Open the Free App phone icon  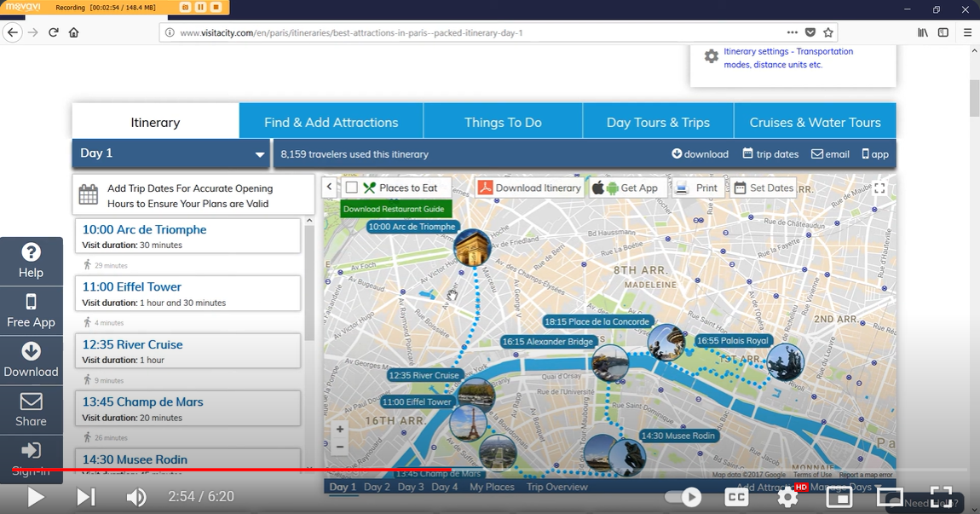click(32, 302)
